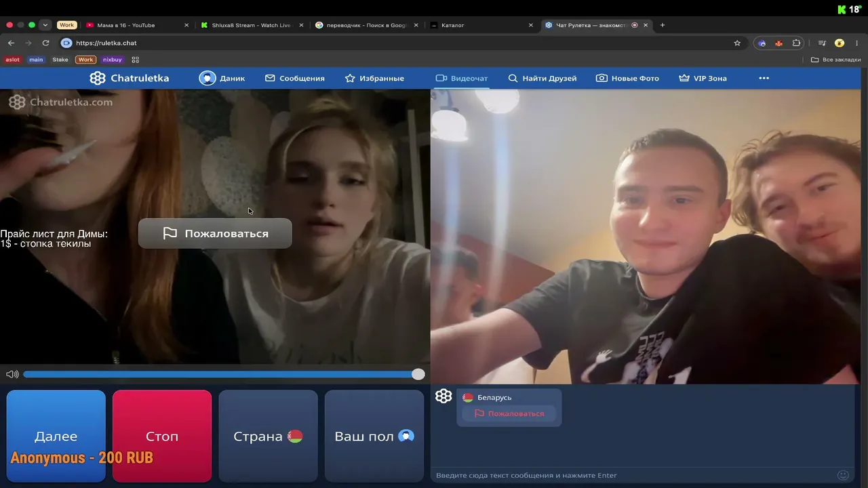Screen dimensions: 868x488
Task: Switch to the Shluxa8 Stream tab
Action: (252, 25)
